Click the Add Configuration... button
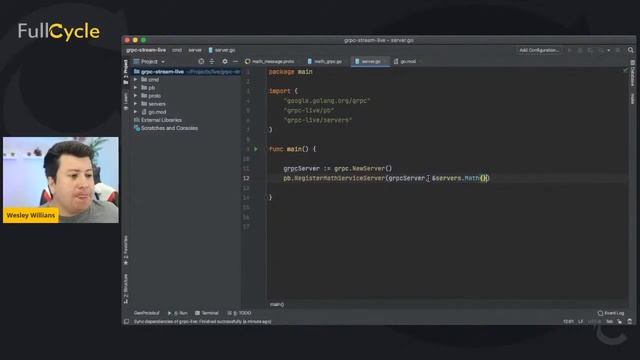 click(x=539, y=50)
